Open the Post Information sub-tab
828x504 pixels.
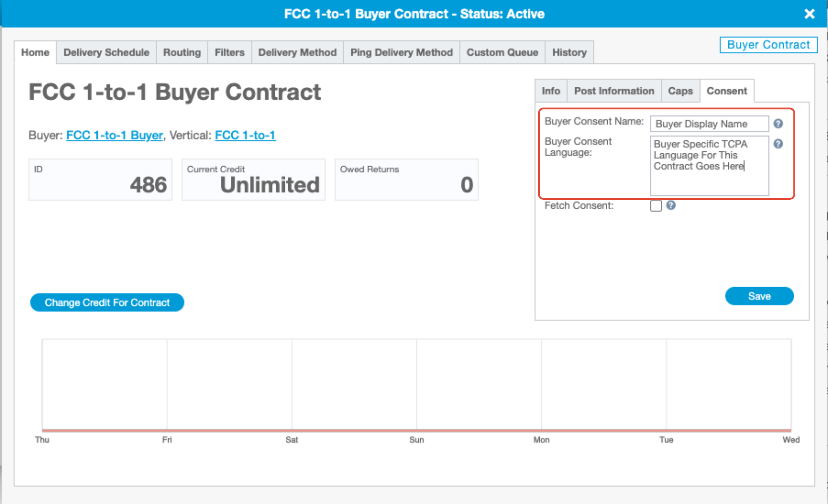(614, 91)
